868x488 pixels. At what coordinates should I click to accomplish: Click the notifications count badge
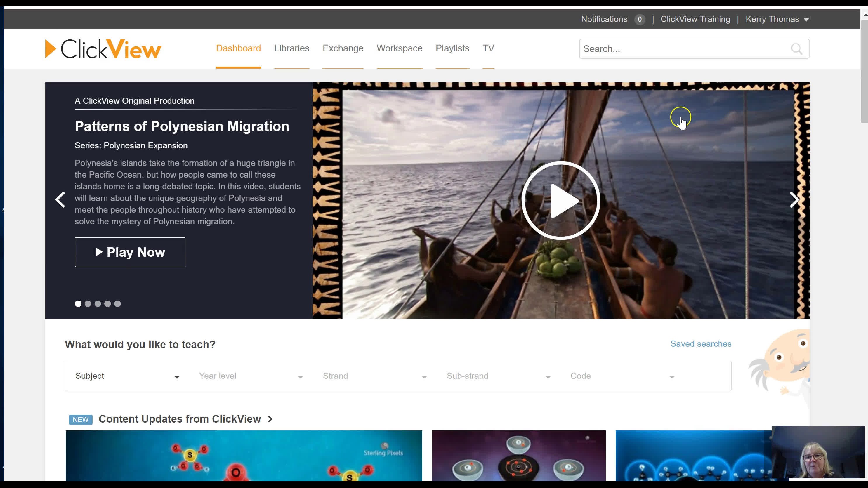point(640,19)
